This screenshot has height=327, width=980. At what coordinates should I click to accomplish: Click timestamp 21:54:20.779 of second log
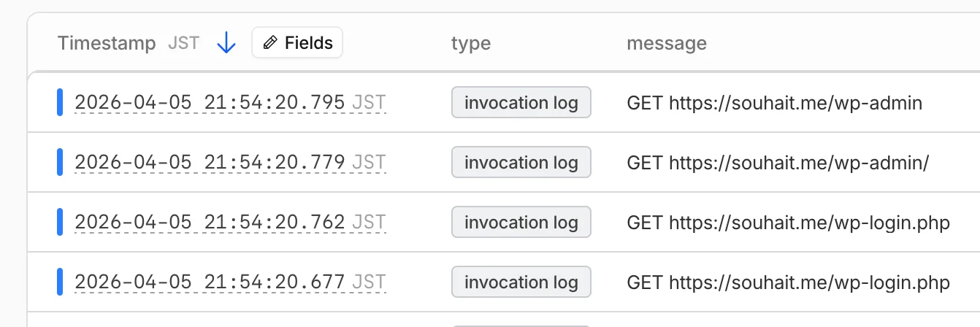point(210,163)
